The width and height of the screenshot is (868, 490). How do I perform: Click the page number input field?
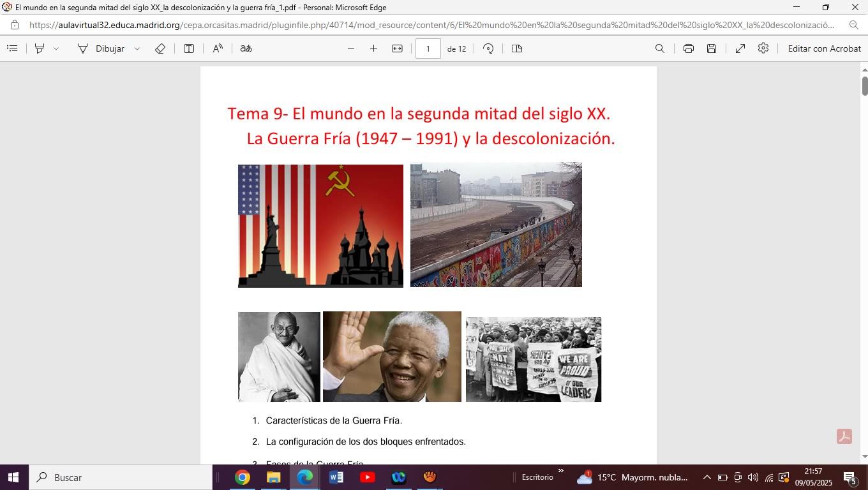click(x=428, y=48)
